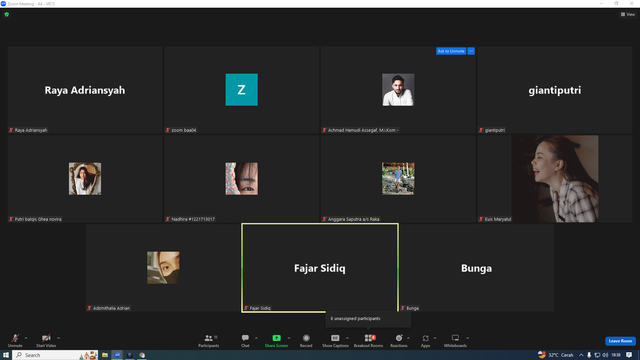Expand video options arrow next to Start Video
Image resolution: width=640 pixels, height=360 pixels.
point(58,338)
